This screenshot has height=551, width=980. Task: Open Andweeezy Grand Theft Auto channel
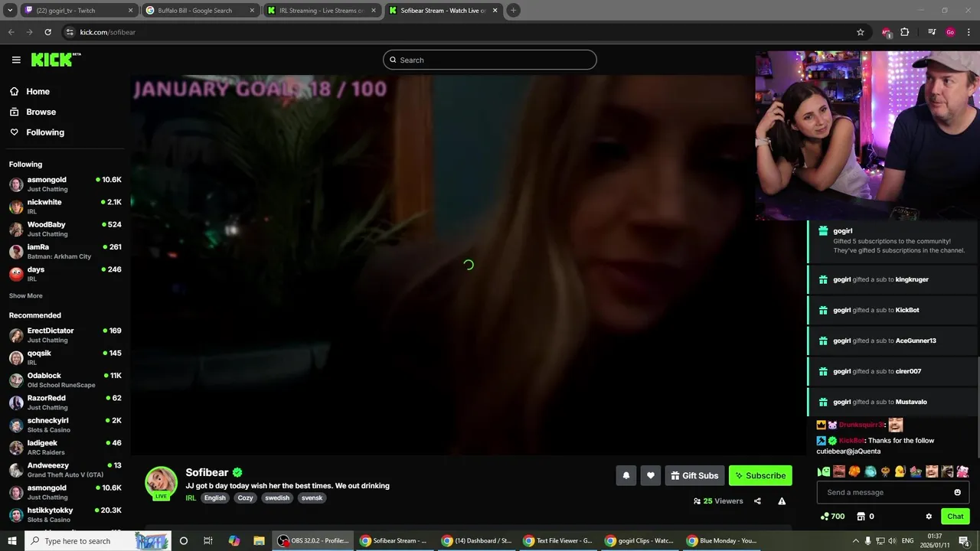(65, 470)
